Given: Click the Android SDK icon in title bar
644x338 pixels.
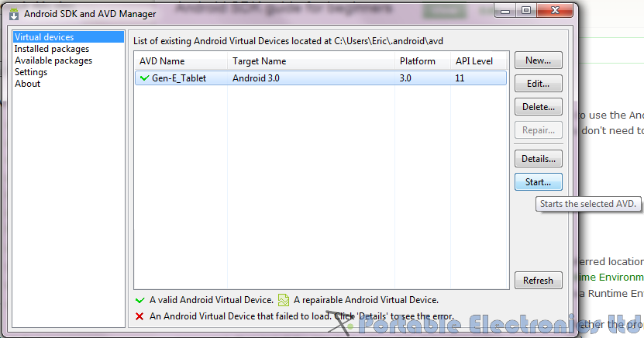Looking at the screenshot, I should click(x=13, y=13).
